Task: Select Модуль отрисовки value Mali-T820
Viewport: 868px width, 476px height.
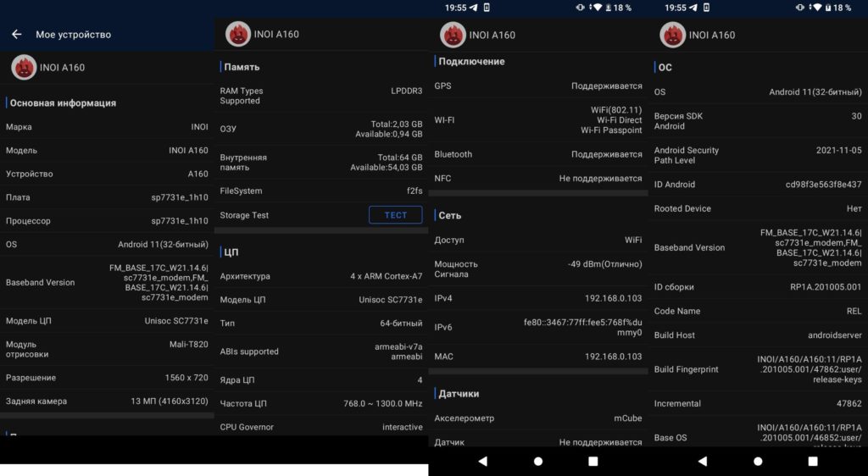Action: pos(188,344)
